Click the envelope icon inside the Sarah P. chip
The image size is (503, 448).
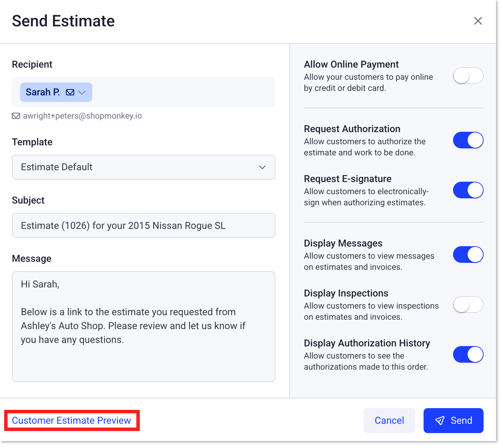tap(70, 92)
